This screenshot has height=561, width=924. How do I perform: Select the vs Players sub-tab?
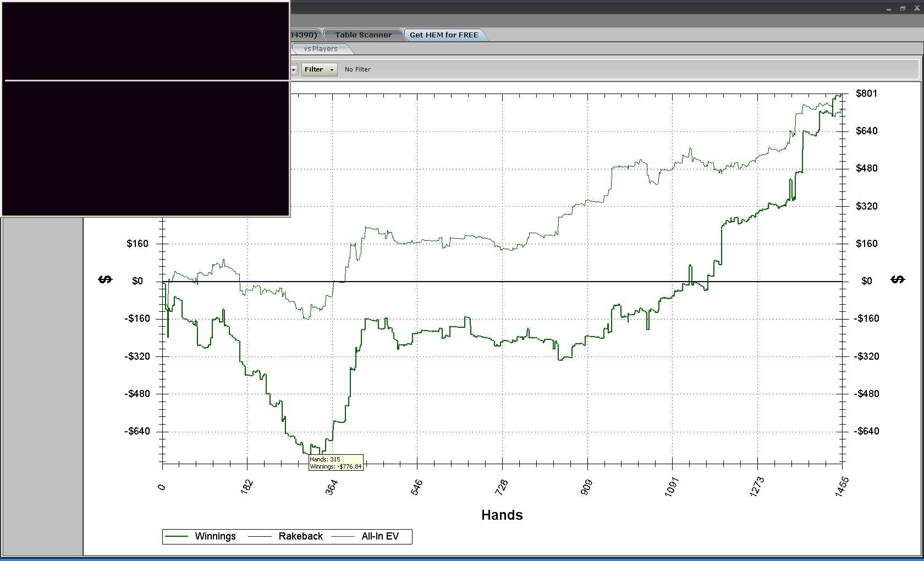tap(321, 49)
